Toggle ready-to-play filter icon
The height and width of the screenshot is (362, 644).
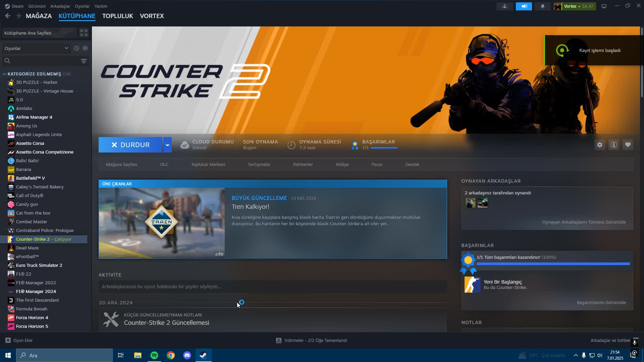click(x=85, y=48)
